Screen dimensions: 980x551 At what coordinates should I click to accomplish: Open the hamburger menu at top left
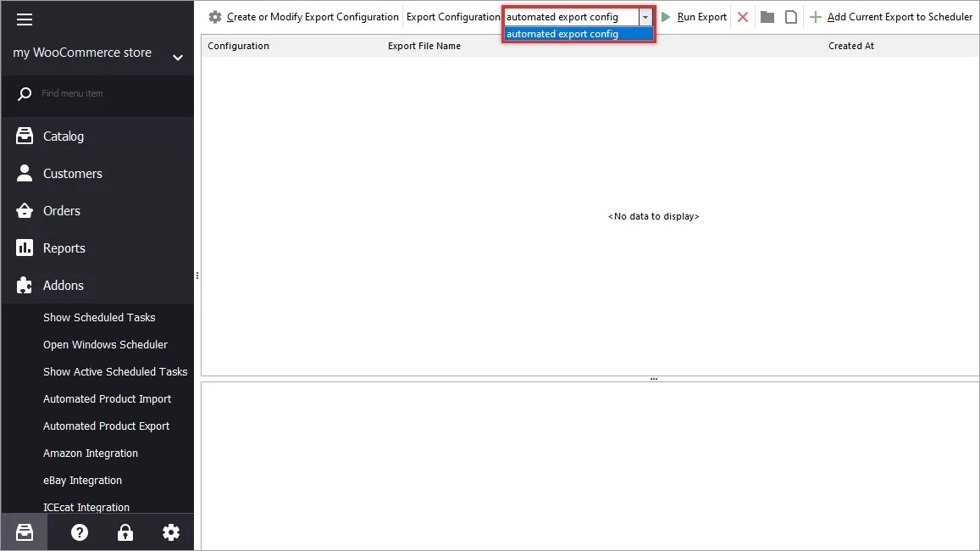(x=24, y=19)
